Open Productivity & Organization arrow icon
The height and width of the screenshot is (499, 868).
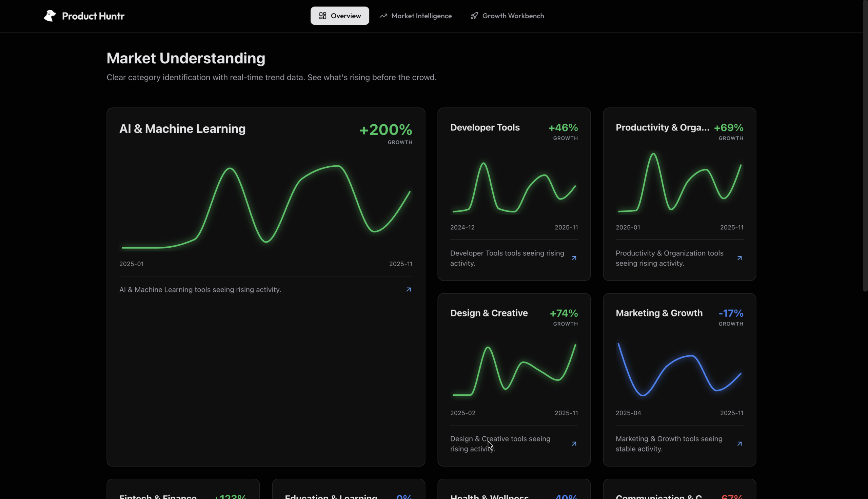(x=739, y=258)
